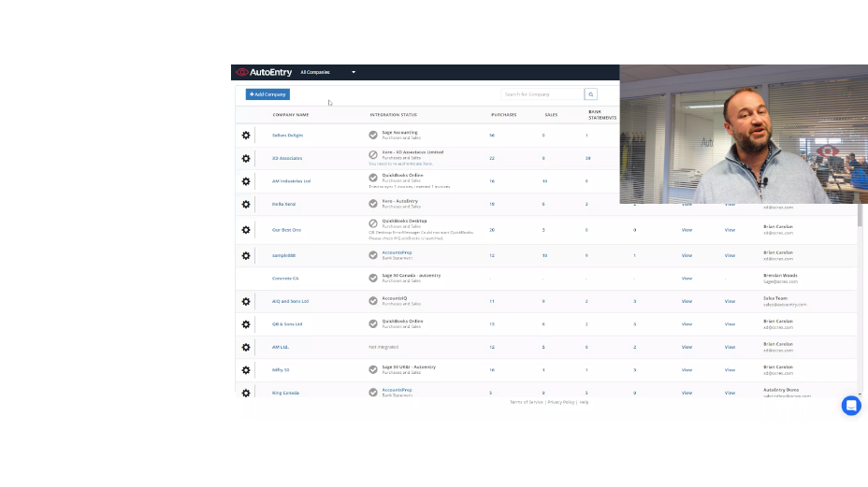
Task: Click the presenter webcam video overlay
Action: pyautogui.click(x=744, y=134)
